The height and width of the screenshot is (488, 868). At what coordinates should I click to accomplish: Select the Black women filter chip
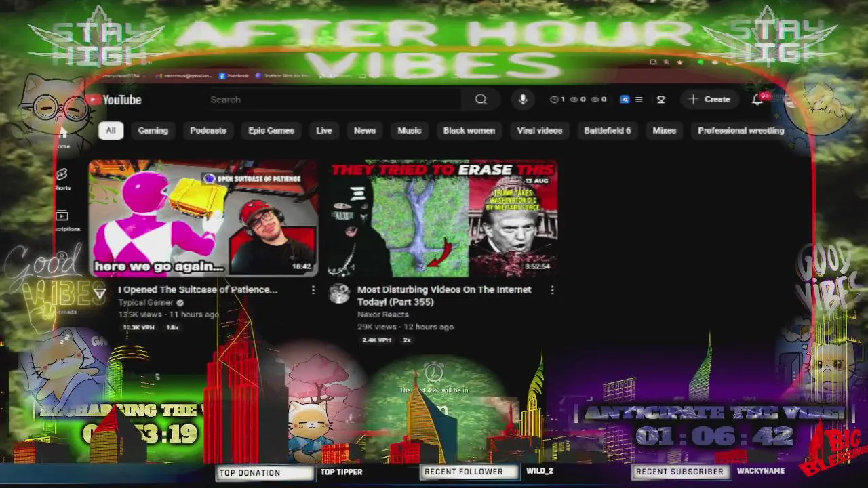[469, 131]
